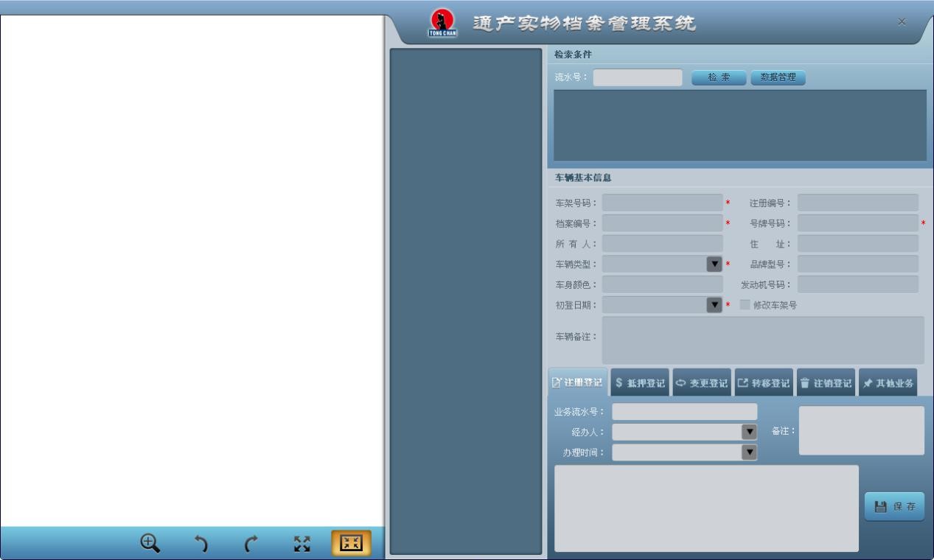Screen dimensions: 934x560
Task: Close the window using the X icon
Action: pos(902,22)
